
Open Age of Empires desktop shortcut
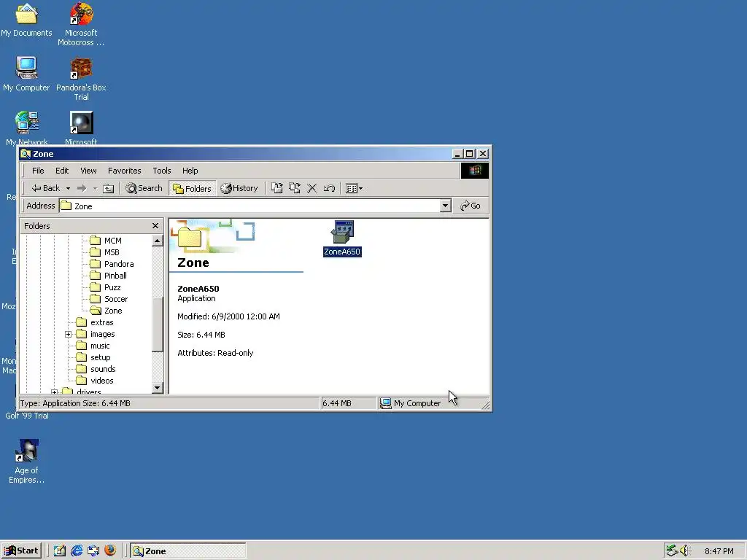tap(26, 461)
